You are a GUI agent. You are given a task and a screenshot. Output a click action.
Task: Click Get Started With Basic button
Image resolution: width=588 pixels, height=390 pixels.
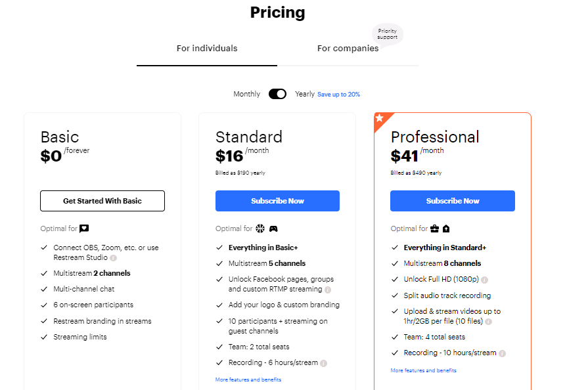(102, 201)
